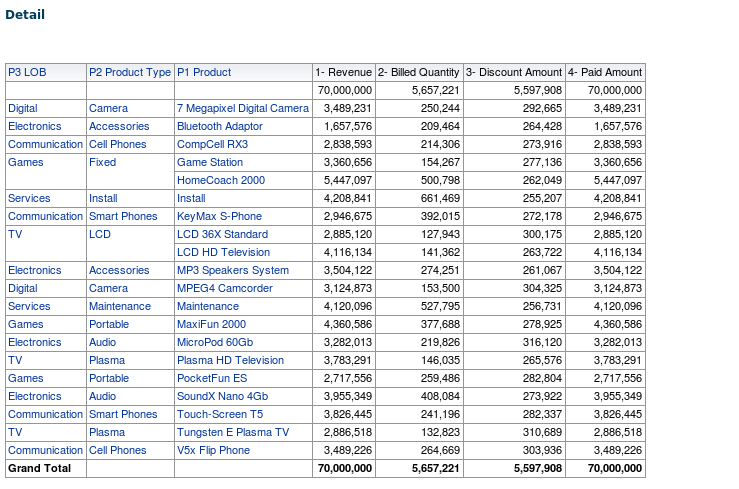The height and width of the screenshot is (489, 739).
Task: Click the Grand Total row label
Action: click(x=40, y=468)
